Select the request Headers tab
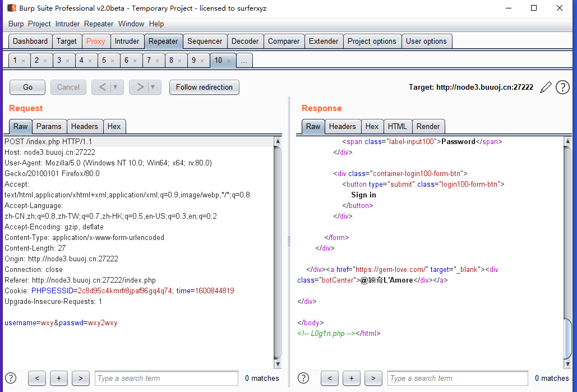This screenshot has height=392, width=577. pos(85,126)
